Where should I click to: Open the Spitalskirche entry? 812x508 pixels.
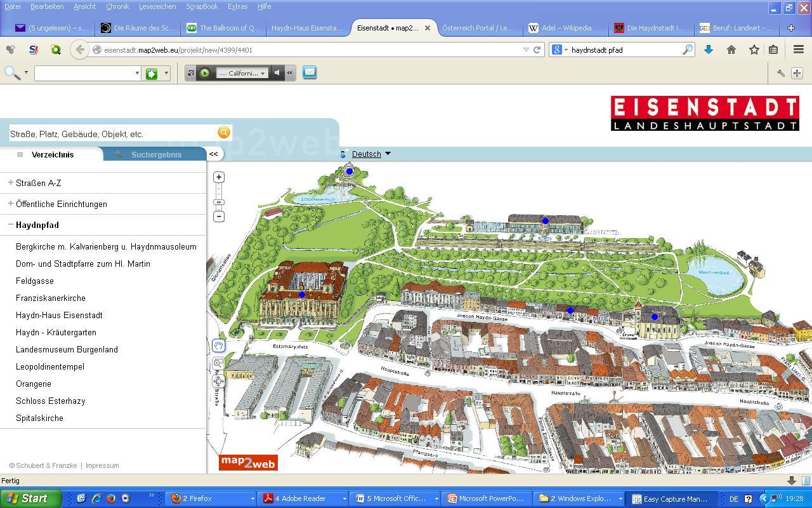click(39, 418)
